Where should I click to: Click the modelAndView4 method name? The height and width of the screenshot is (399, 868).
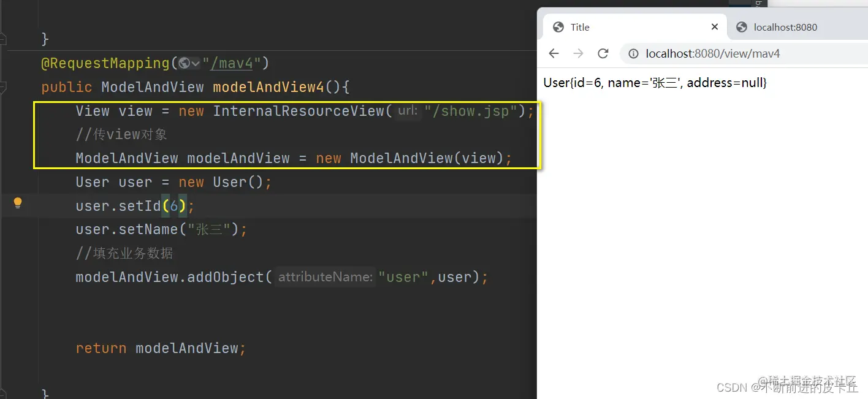click(268, 87)
